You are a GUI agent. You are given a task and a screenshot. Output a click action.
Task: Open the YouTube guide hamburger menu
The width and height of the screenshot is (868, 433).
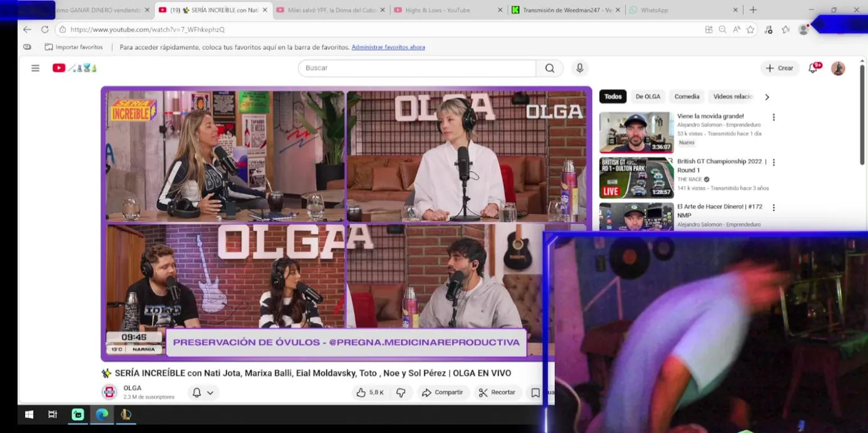35,68
